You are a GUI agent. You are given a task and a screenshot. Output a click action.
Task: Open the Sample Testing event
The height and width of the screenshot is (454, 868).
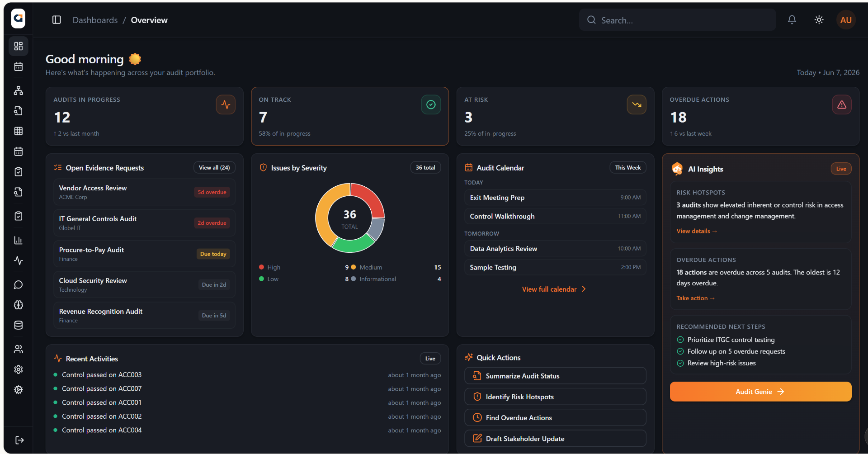(x=555, y=267)
